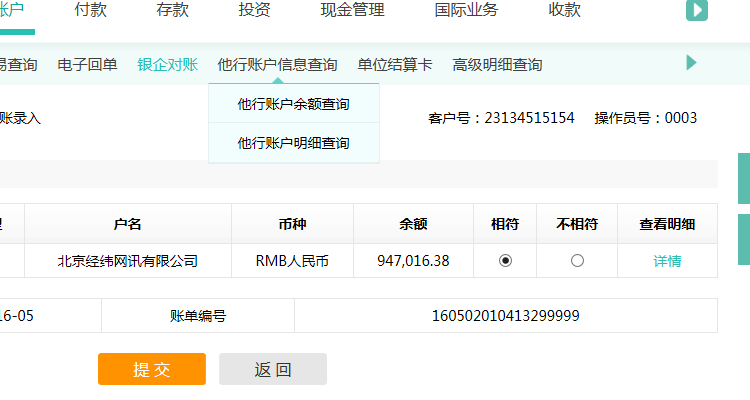The height and width of the screenshot is (400, 750).
Task: Click bill number 160502010413299999
Action: tap(506, 316)
